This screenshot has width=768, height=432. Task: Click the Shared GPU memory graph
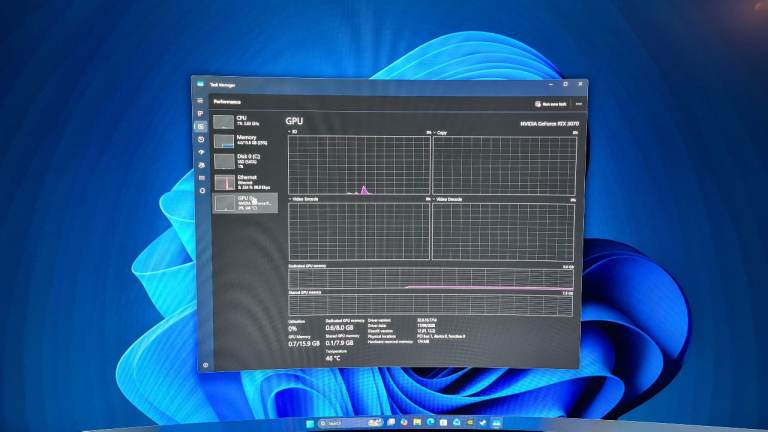430,305
